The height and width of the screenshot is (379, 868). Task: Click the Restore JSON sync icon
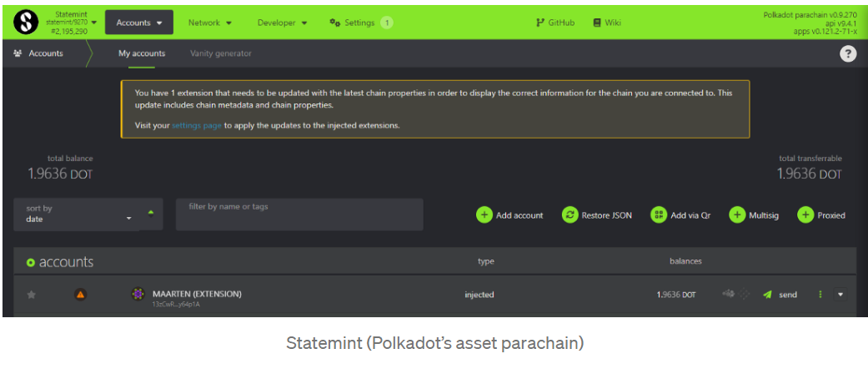pos(569,215)
